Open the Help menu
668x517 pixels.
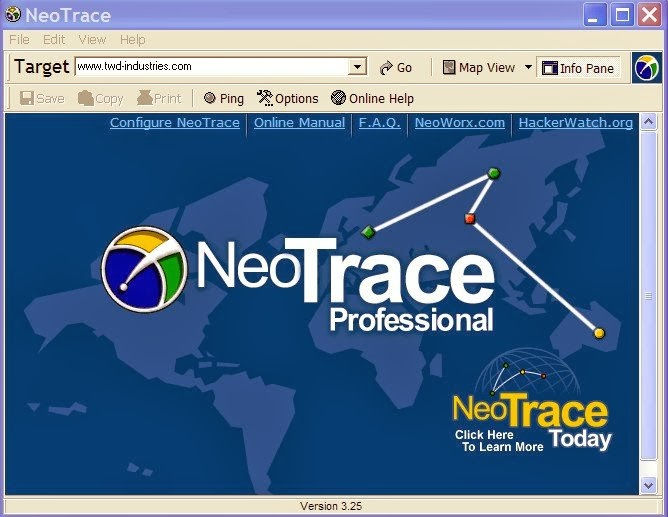(x=132, y=40)
